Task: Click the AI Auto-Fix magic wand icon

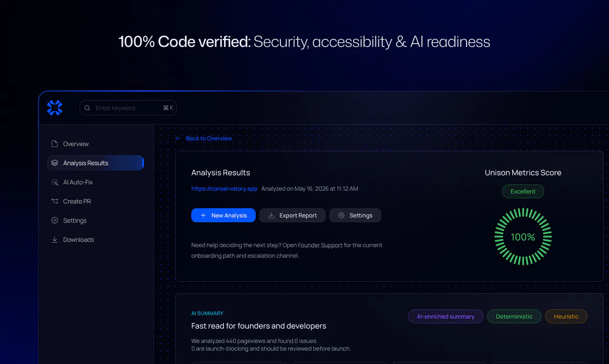Action: (x=55, y=182)
